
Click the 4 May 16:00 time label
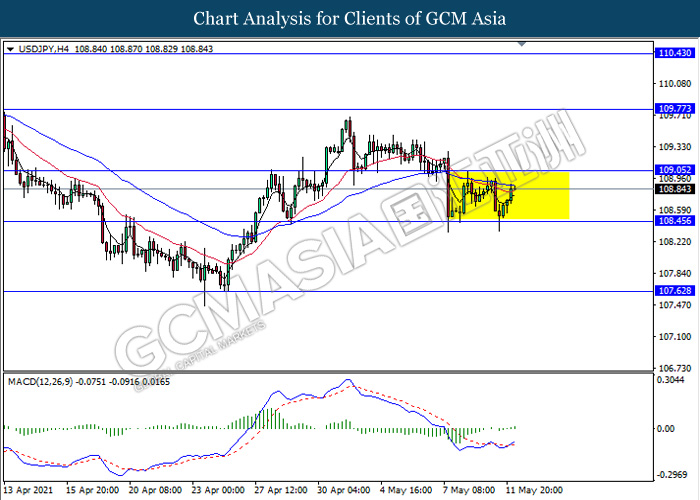click(x=407, y=490)
